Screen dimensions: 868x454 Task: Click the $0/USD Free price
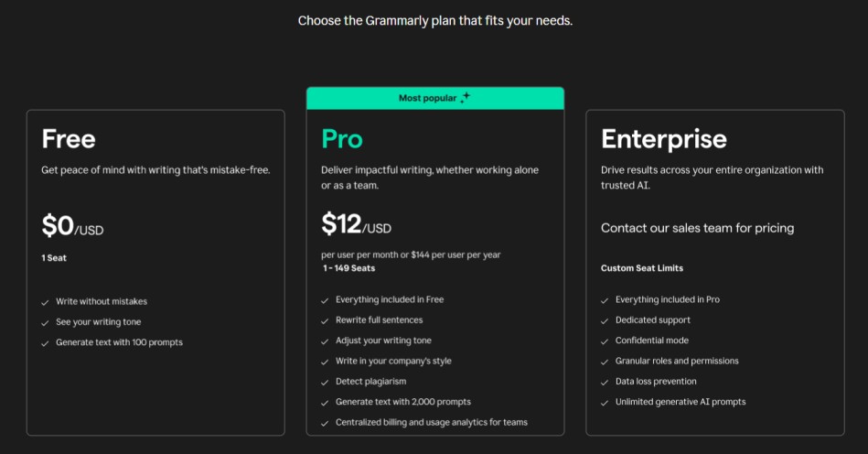72,226
